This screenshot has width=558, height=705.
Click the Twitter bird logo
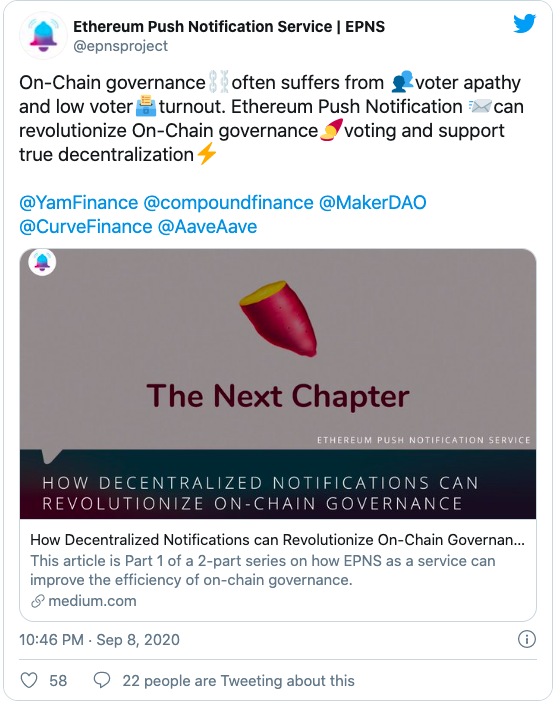pos(524,23)
